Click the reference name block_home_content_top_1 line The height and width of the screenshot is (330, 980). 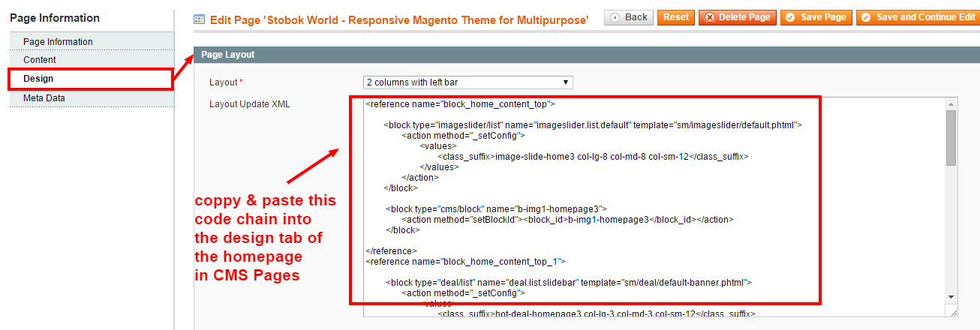pyautogui.click(x=465, y=262)
